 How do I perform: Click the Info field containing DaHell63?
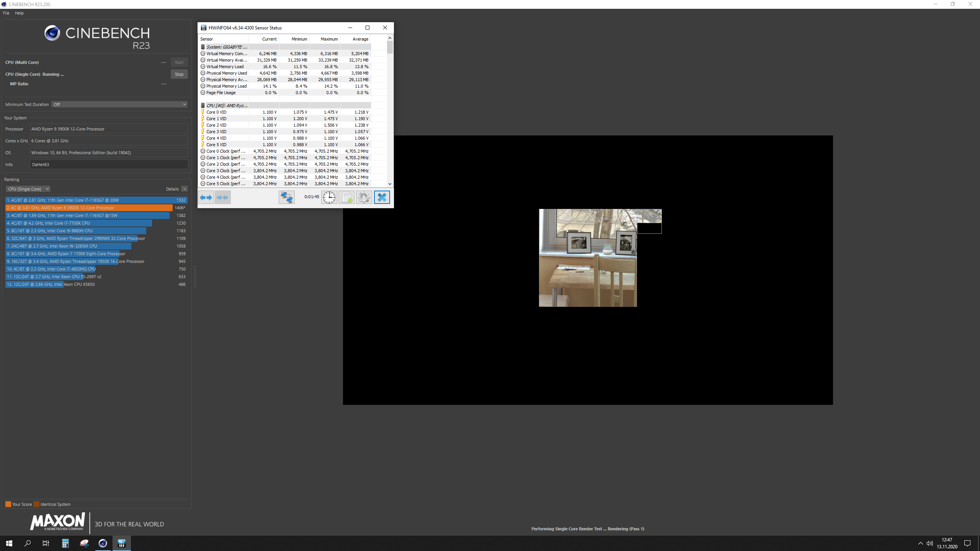(109, 165)
